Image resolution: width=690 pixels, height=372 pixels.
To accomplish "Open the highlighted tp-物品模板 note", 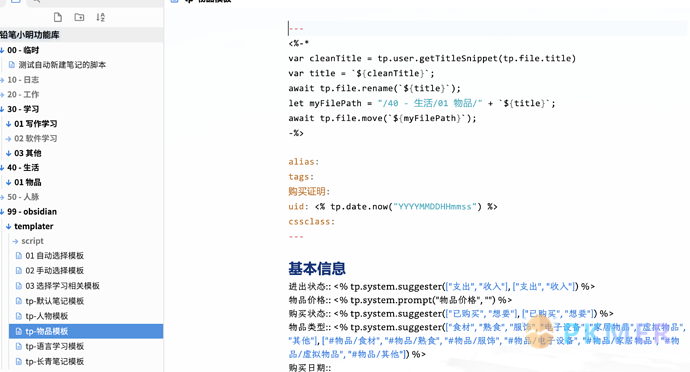I will click(86, 331).
